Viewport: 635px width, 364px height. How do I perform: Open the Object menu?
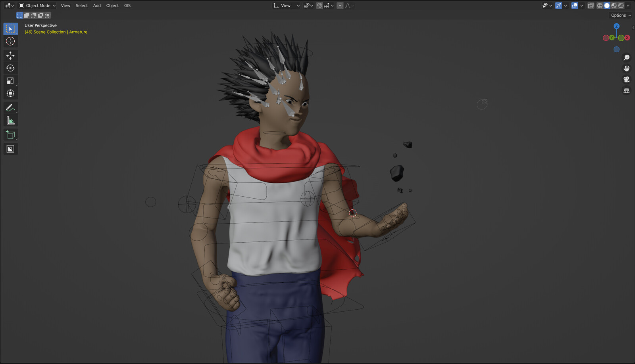[x=112, y=6]
